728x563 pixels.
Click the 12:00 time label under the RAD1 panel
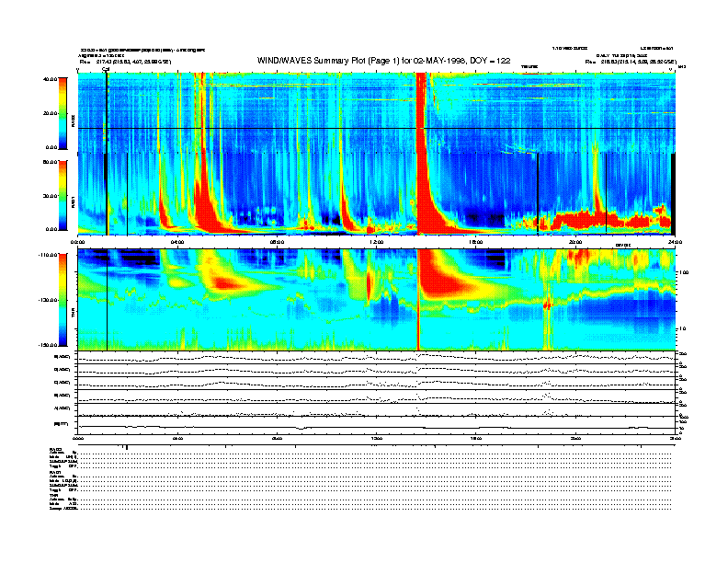pos(376,242)
